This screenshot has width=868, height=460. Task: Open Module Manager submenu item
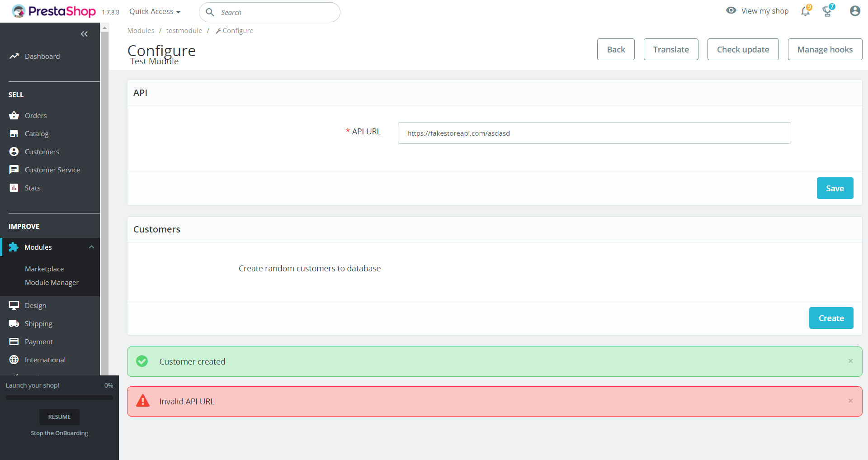pyautogui.click(x=52, y=282)
